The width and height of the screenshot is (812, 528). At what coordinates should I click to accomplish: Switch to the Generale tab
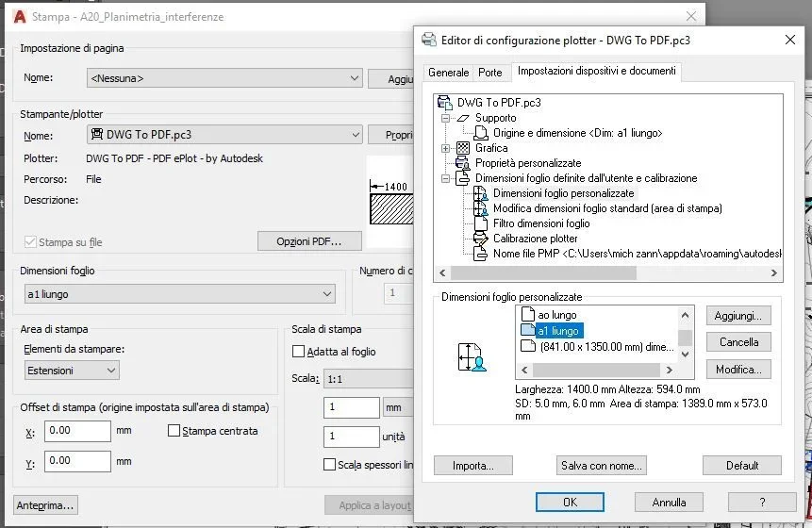click(449, 73)
